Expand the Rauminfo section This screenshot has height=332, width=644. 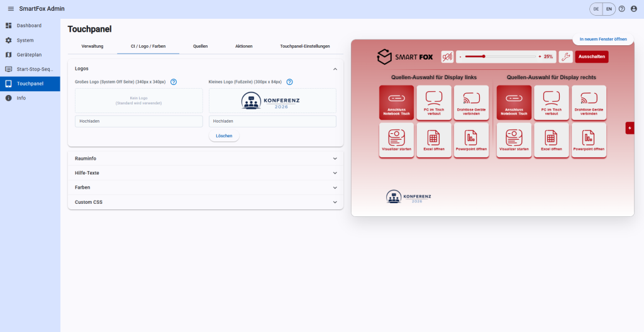[206, 158]
